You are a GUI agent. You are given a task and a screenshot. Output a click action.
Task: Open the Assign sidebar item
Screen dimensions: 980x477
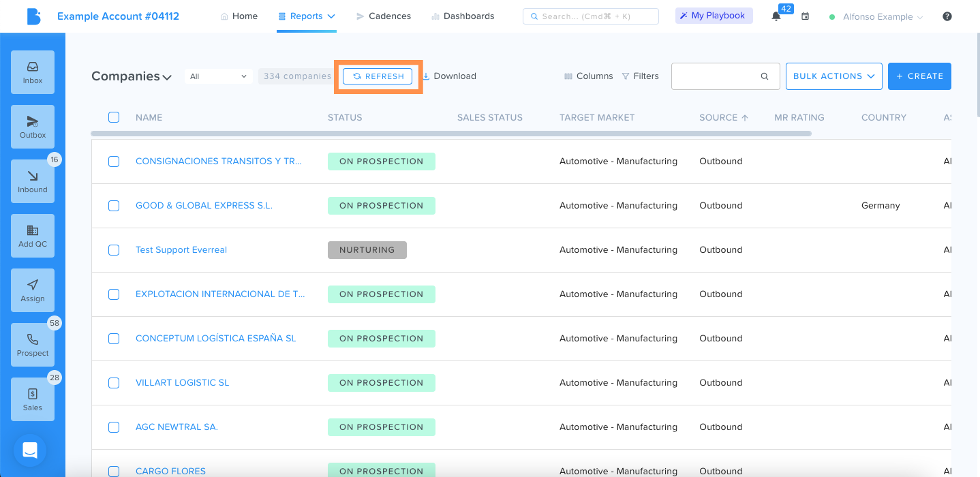[x=33, y=290]
